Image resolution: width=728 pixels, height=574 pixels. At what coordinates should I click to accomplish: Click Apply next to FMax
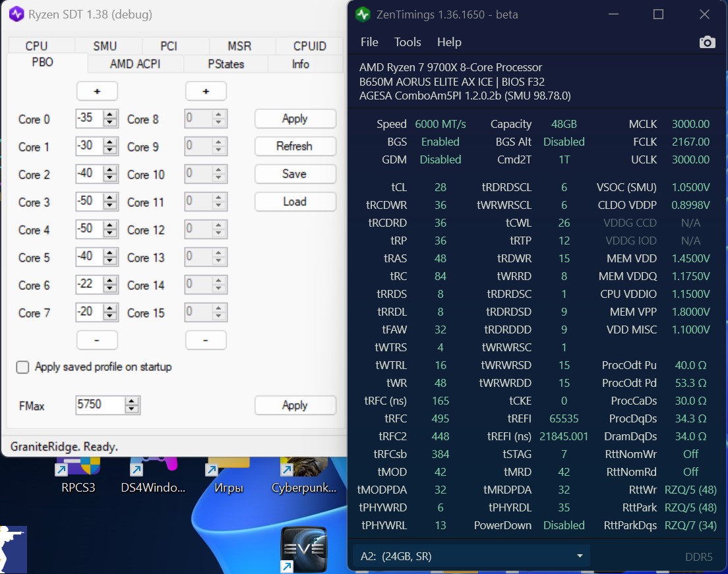(295, 405)
